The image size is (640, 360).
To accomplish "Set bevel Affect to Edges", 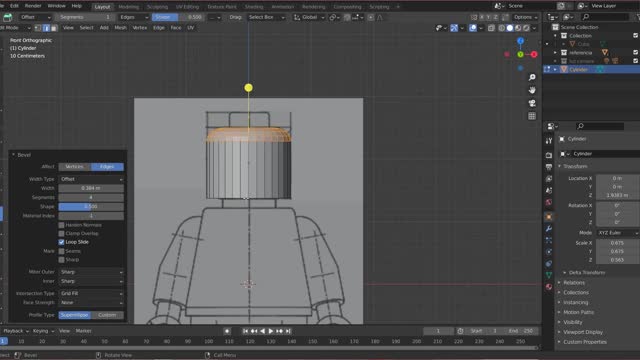I will coord(107,167).
